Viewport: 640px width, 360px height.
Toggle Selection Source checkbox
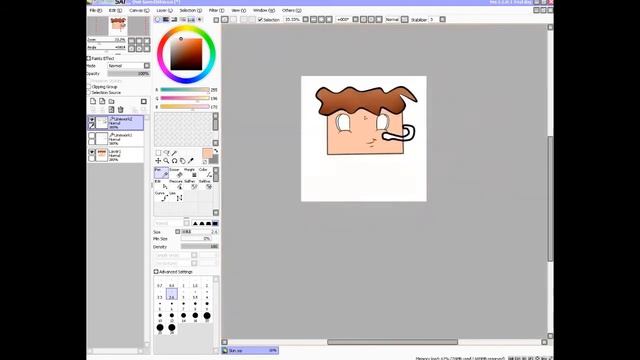(x=89, y=93)
